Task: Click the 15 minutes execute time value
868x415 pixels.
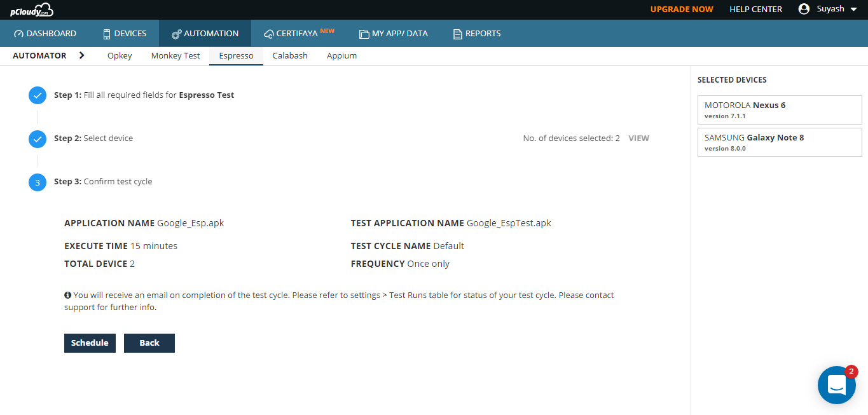Action: tap(154, 246)
